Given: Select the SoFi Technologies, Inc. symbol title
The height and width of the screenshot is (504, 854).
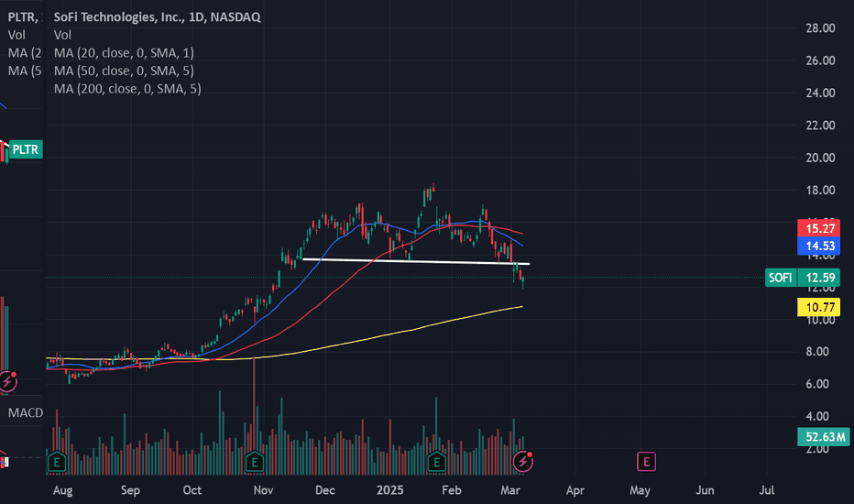Looking at the screenshot, I should pyautogui.click(x=157, y=16).
